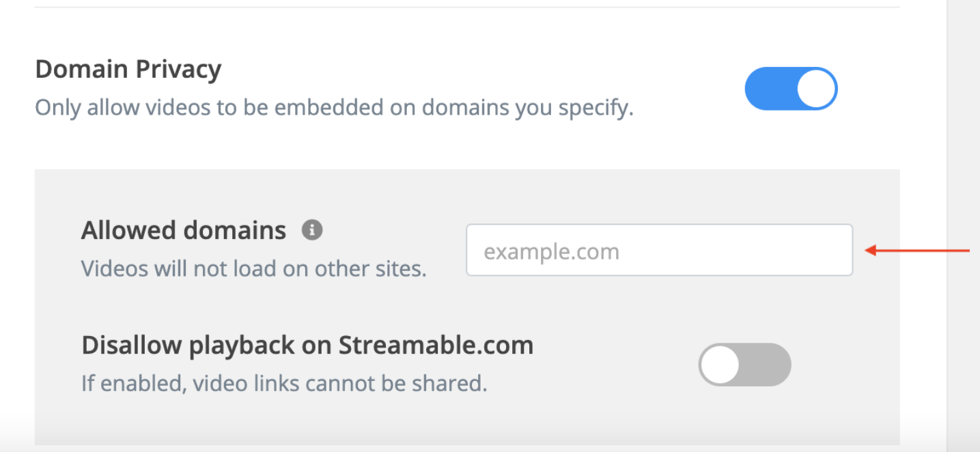This screenshot has height=452, width=980.
Task: Click the vertical scrollbar track at right
Action: [963, 225]
